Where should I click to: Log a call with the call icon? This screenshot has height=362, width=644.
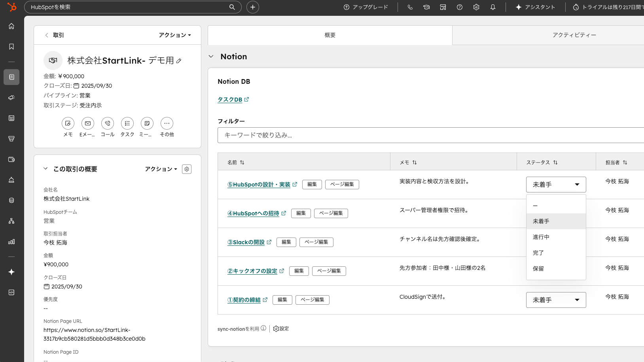click(x=108, y=123)
